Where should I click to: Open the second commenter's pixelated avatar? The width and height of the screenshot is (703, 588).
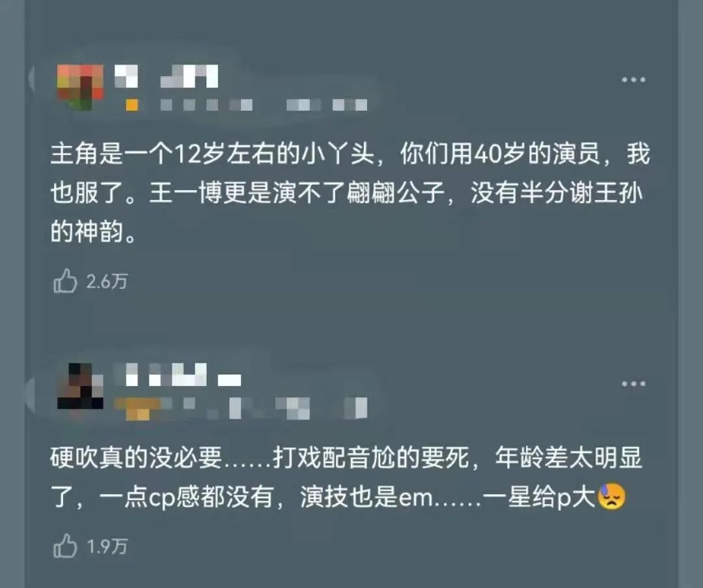coord(80,386)
